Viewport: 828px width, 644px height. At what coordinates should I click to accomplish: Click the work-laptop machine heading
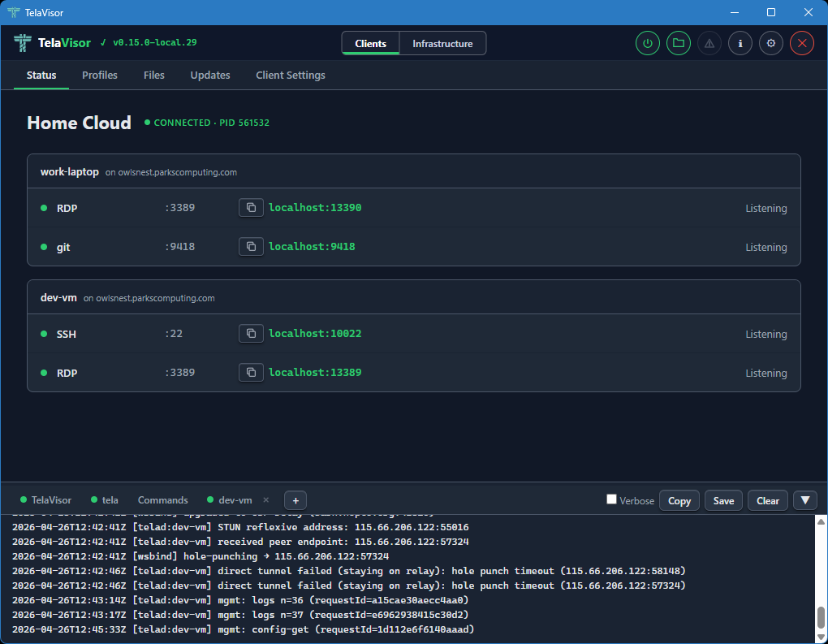[70, 171]
